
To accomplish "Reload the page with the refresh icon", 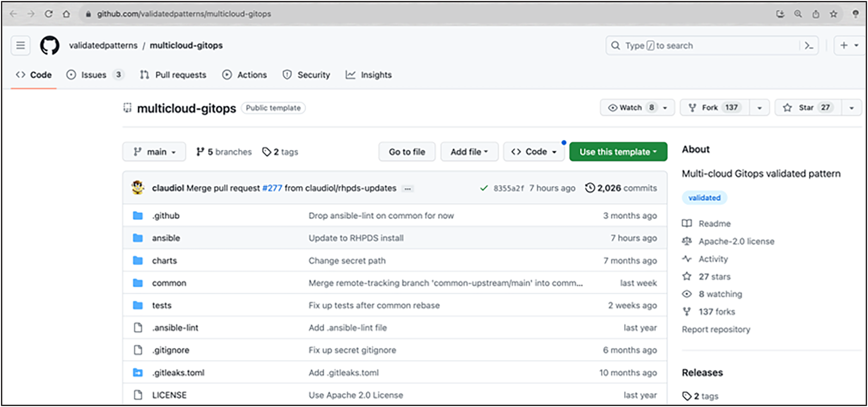I will (49, 14).
